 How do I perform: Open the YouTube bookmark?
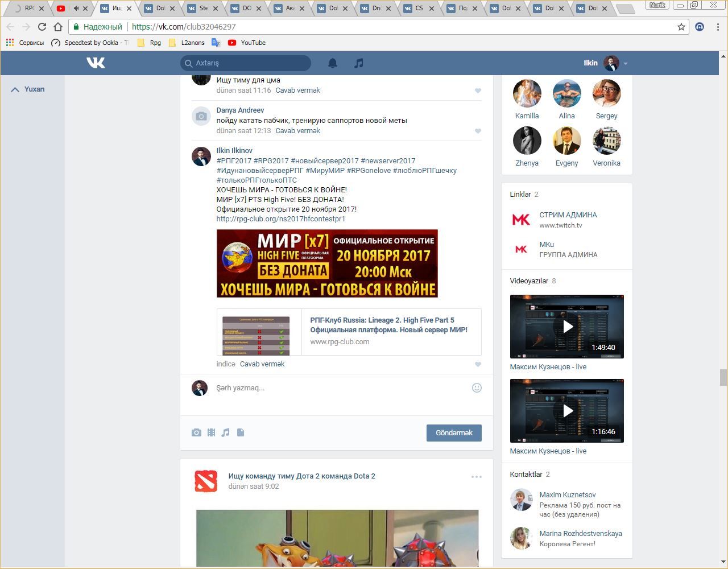(246, 43)
